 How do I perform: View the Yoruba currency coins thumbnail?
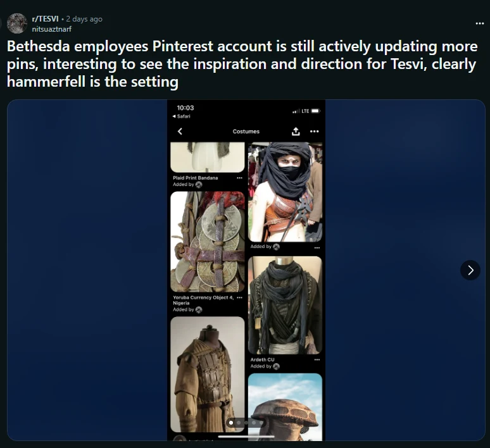point(208,242)
